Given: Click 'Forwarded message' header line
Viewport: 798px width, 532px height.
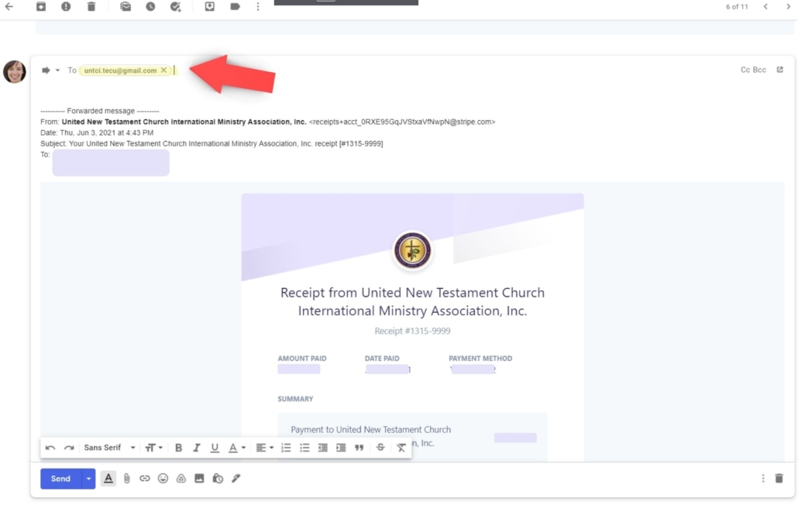Looking at the screenshot, I should pyautogui.click(x=100, y=111).
